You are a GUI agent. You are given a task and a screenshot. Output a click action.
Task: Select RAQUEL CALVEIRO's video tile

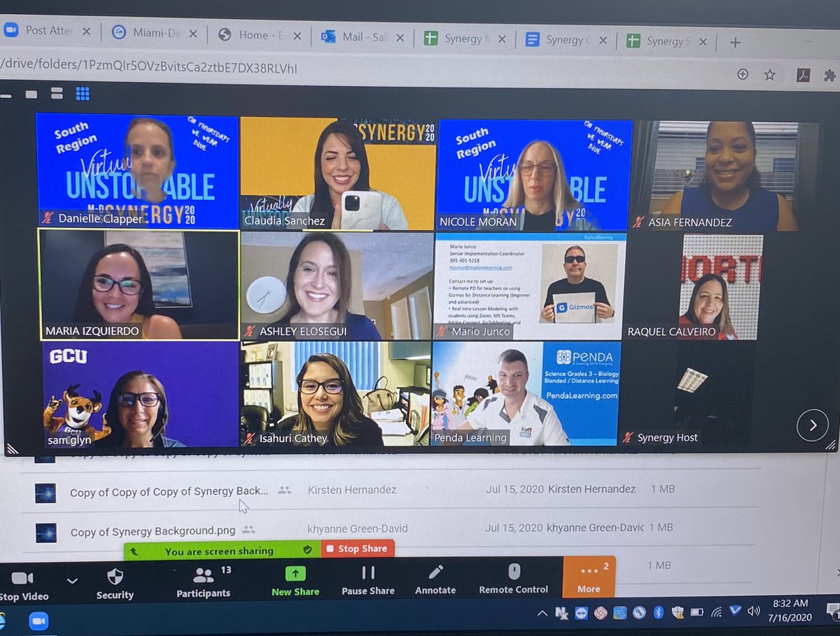[722, 286]
